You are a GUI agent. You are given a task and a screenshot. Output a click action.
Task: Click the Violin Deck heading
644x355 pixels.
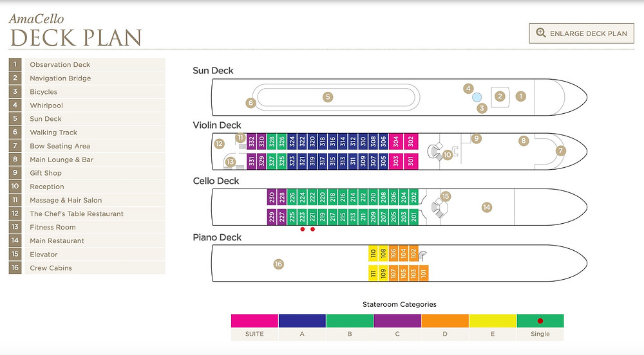click(217, 125)
